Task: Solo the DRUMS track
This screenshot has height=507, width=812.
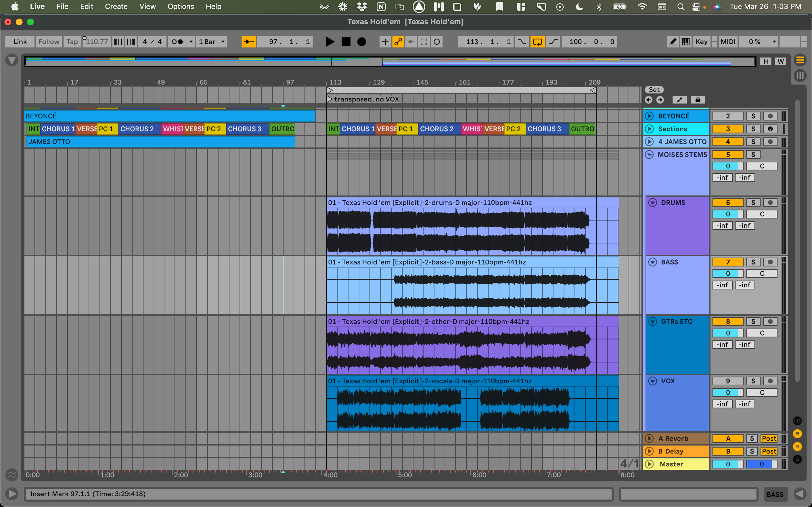Action: pos(753,203)
